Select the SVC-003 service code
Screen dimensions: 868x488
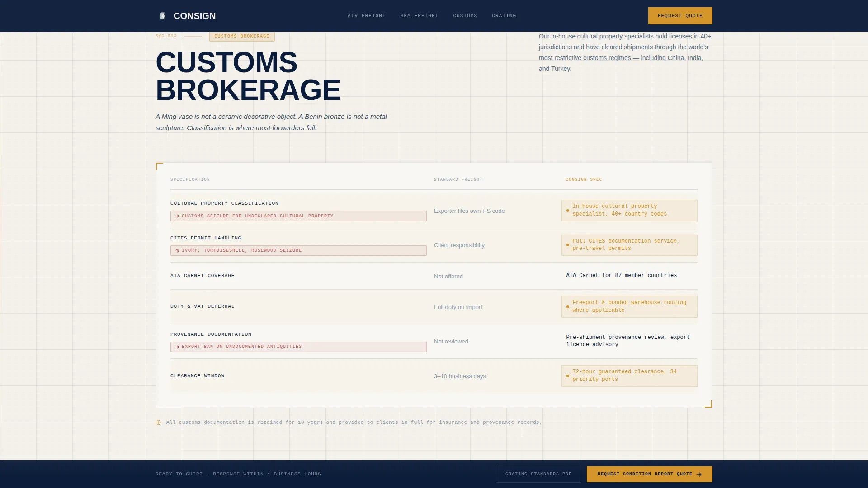click(x=166, y=36)
